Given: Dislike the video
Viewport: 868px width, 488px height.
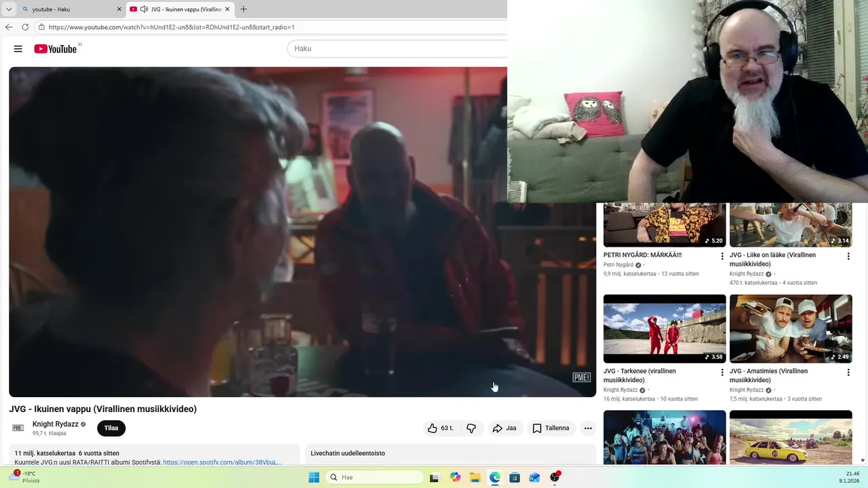Looking at the screenshot, I should click(471, 428).
